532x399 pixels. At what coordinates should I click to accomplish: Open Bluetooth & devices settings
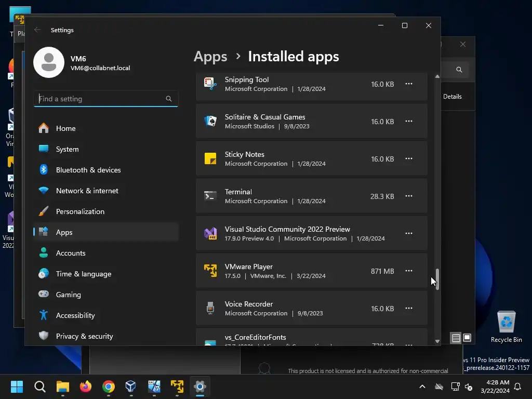106,170
